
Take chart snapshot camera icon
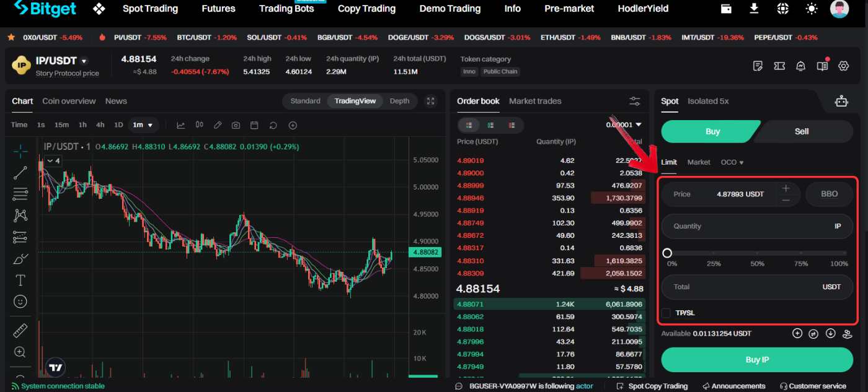pos(236,125)
